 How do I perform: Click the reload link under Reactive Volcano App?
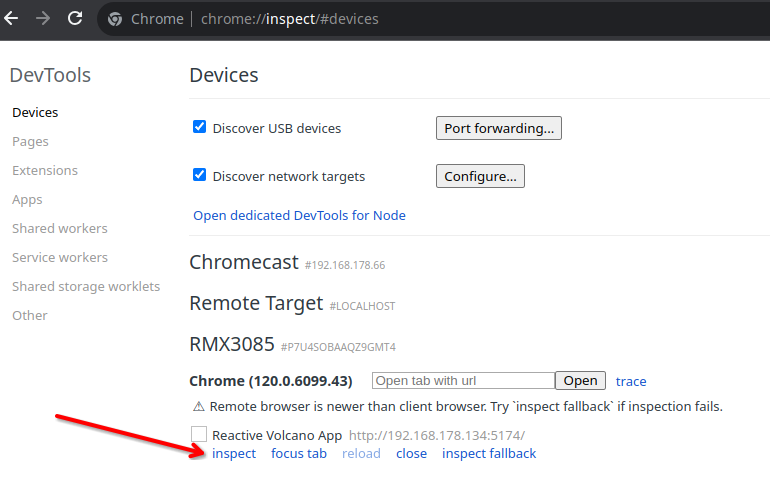pyautogui.click(x=361, y=453)
